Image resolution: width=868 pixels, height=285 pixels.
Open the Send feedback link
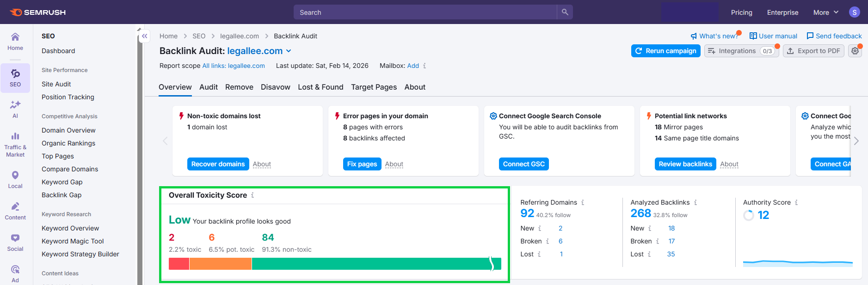pos(834,36)
